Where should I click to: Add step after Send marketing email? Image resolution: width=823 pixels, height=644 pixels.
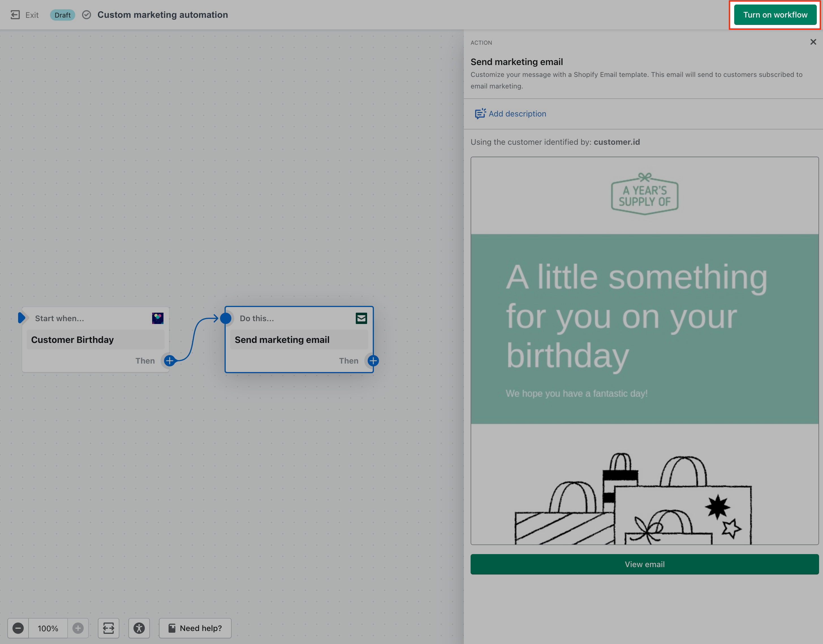(x=373, y=360)
